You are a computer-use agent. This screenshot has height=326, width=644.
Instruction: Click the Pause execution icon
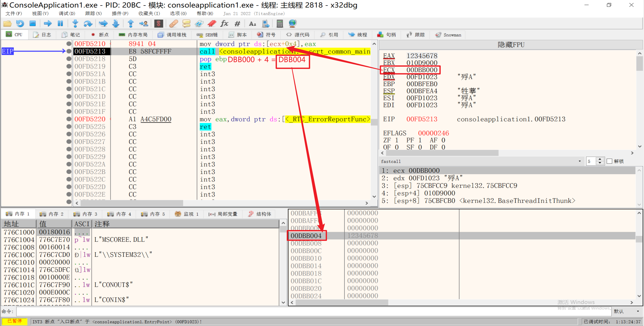tap(60, 24)
